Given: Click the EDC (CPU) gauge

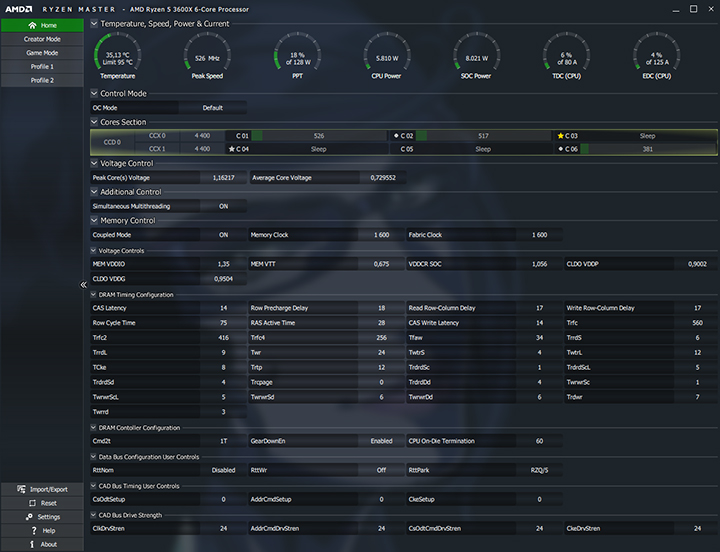Looking at the screenshot, I should pyautogui.click(x=656, y=56).
